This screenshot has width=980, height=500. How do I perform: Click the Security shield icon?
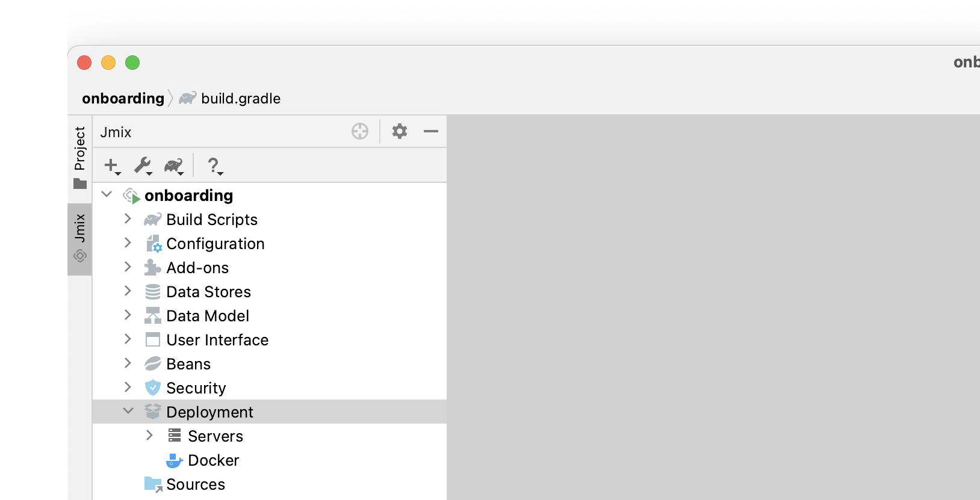click(153, 387)
